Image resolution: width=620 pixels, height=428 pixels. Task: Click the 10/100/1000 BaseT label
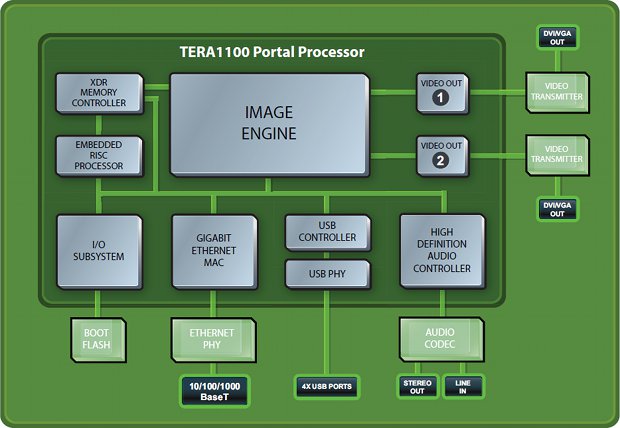tap(215, 391)
